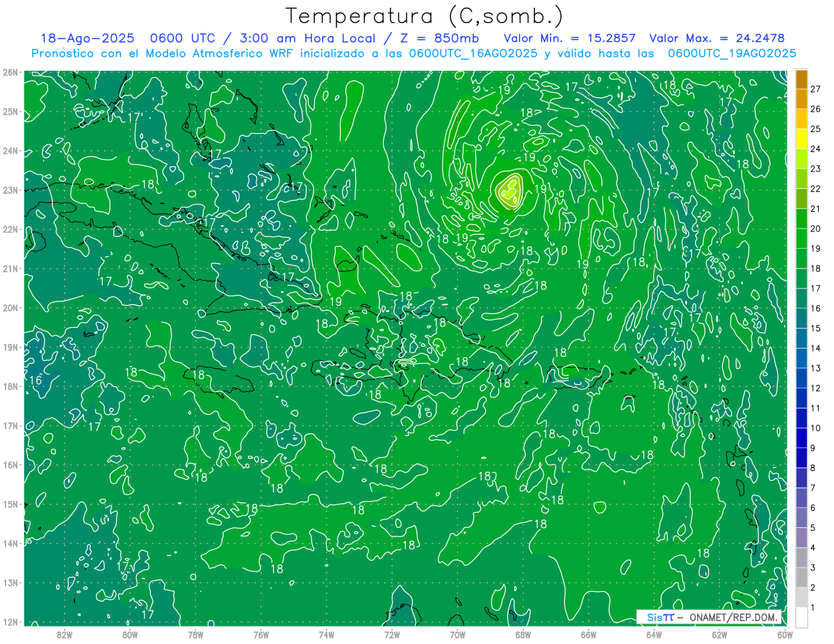Click the '0600UTC_16AGO2025' initialization timestamp
834x644 pixels.
[x=473, y=53]
